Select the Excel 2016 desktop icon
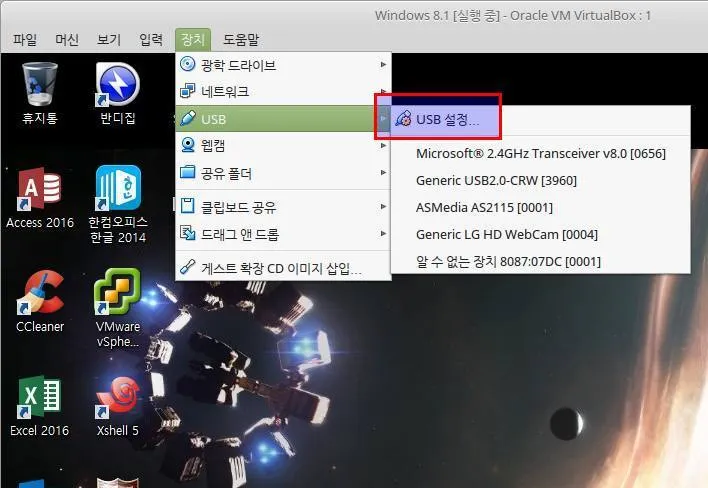This screenshot has width=708, height=488. click(x=39, y=406)
